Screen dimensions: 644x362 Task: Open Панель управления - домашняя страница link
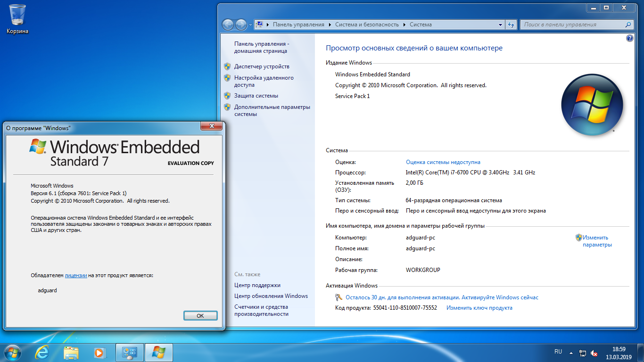(x=262, y=47)
